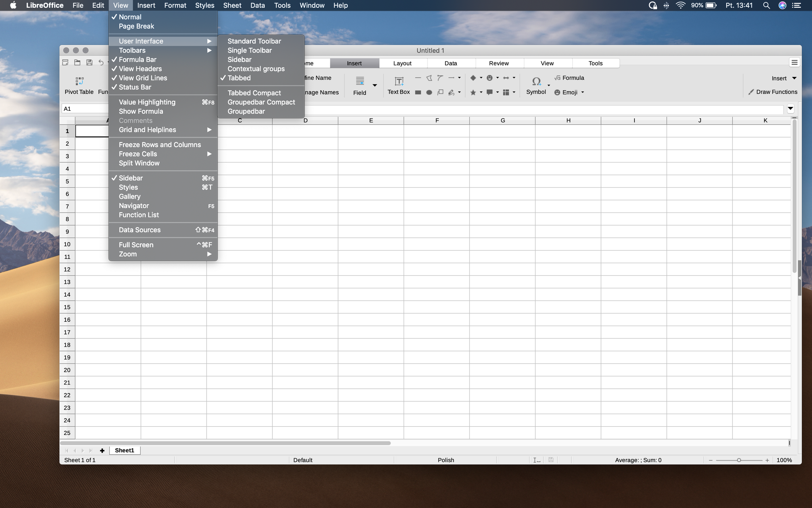Click the Save floppy disk icon
This screenshot has width=812, height=508.
[x=90, y=62]
